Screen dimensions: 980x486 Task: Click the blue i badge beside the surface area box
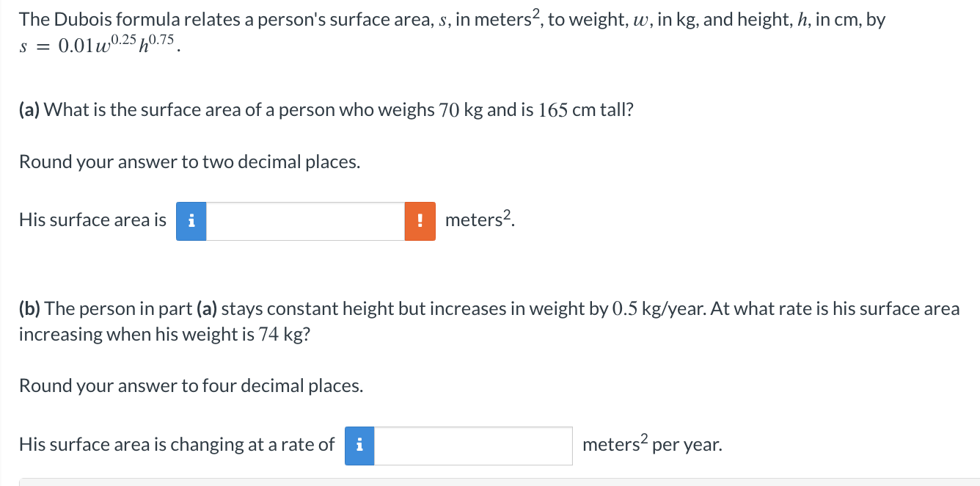(191, 221)
